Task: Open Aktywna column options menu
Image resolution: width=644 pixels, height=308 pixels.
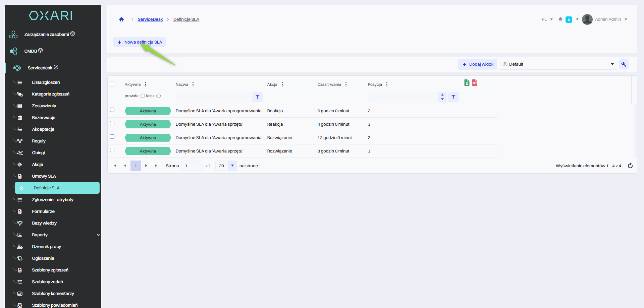Action: (145, 84)
